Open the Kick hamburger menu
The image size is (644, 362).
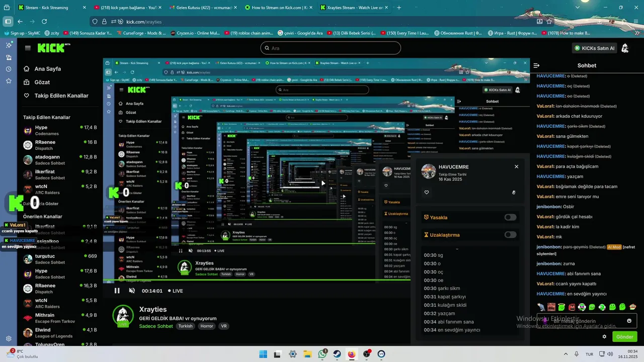pyautogui.click(x=28, y=48)
